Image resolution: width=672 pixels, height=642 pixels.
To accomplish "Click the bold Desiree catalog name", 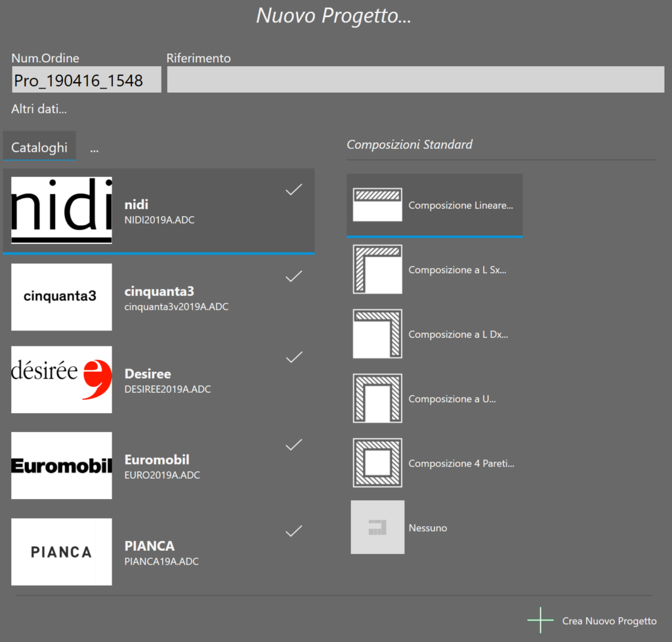I will tap(148, 374).
